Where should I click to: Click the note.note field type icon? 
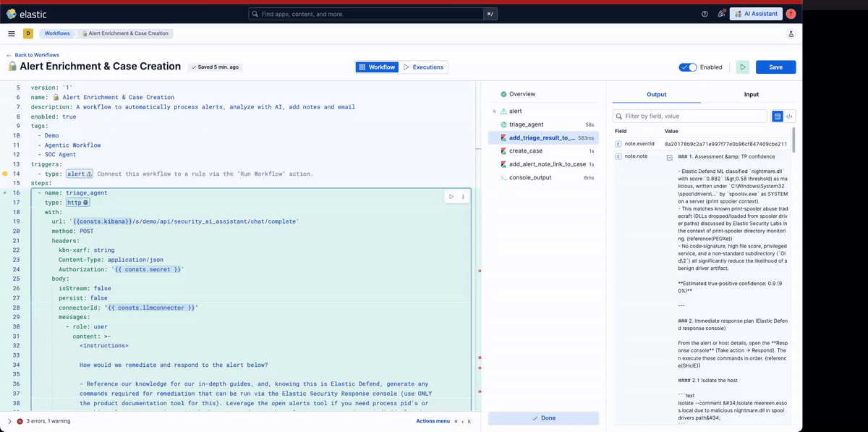point(618,156)
